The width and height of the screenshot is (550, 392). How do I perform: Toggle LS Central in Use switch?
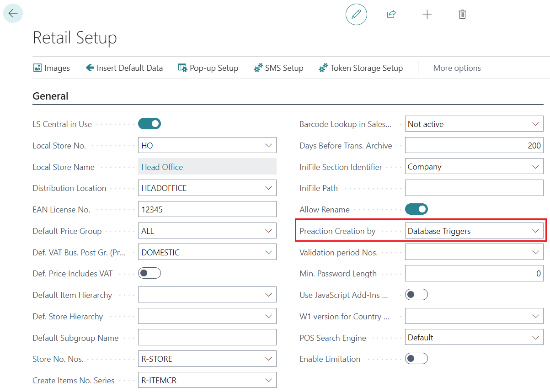pyautogui.click(x=150, y=124)
